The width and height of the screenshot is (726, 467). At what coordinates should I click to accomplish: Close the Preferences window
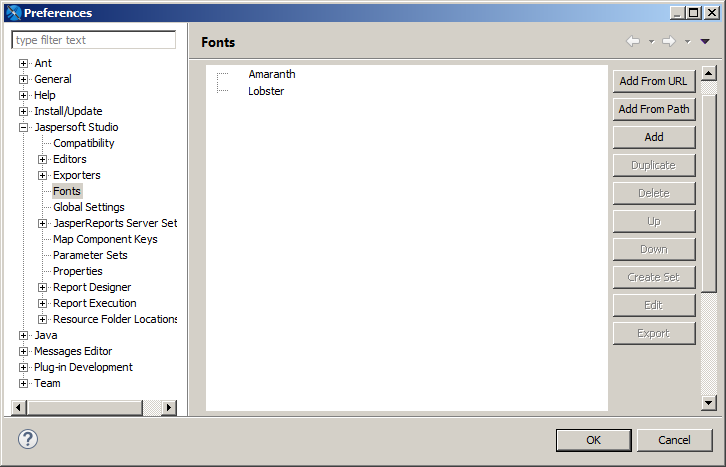(x=712, y=12)
